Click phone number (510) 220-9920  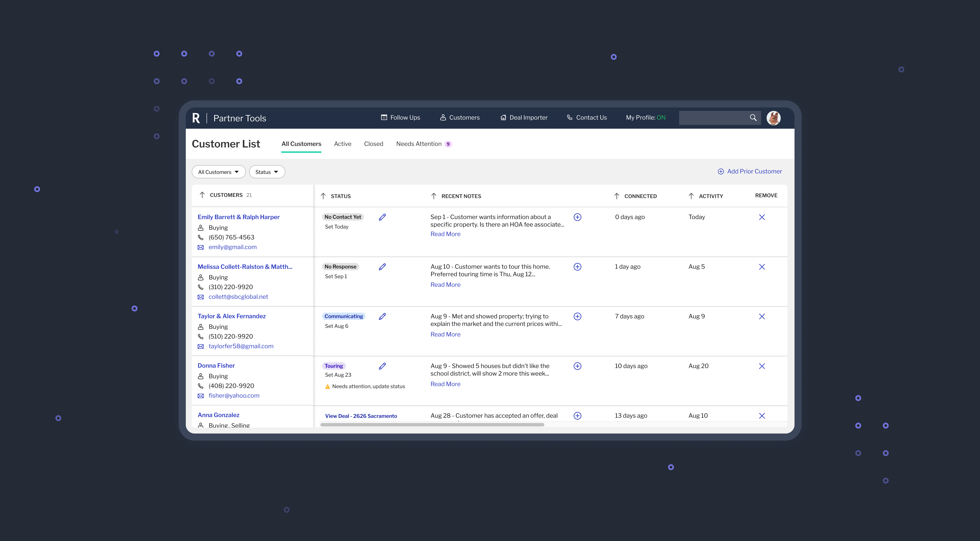point(231,336)
